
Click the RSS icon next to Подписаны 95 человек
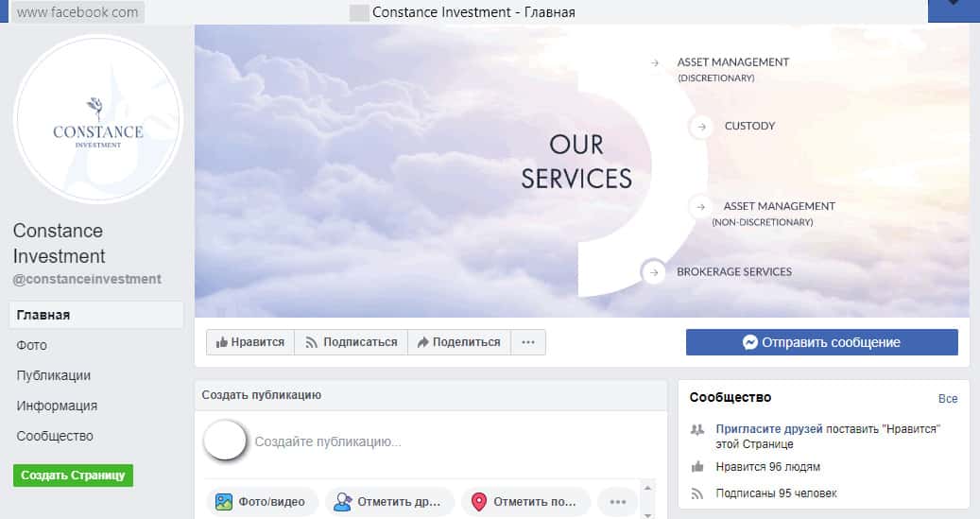(x=697, y=493)
